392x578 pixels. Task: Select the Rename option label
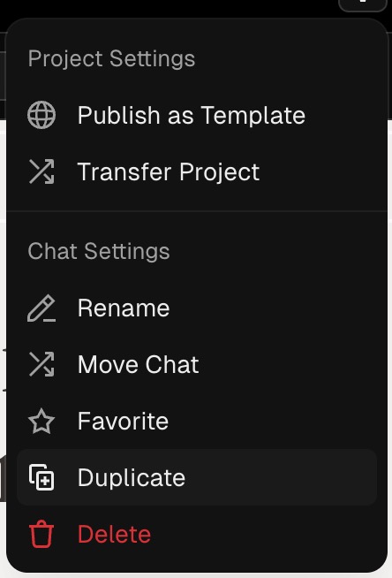(124, 308)
